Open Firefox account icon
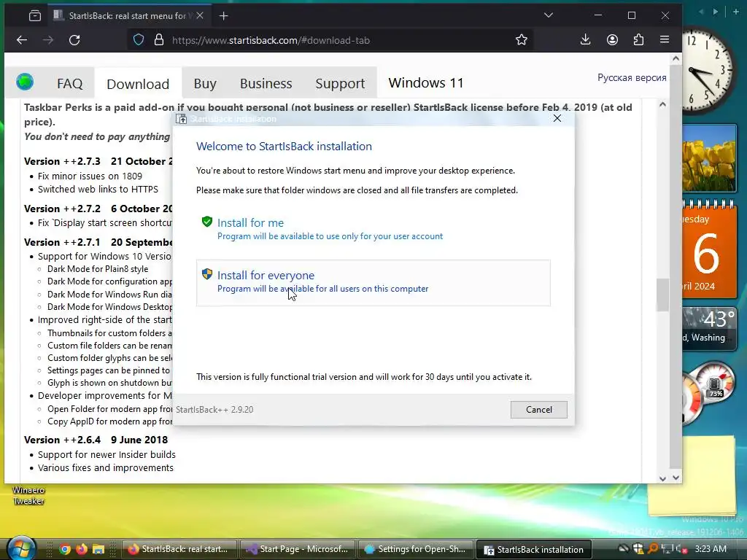Screen dimensions: 747x560 pyautogui.click(x=612, y=40)
